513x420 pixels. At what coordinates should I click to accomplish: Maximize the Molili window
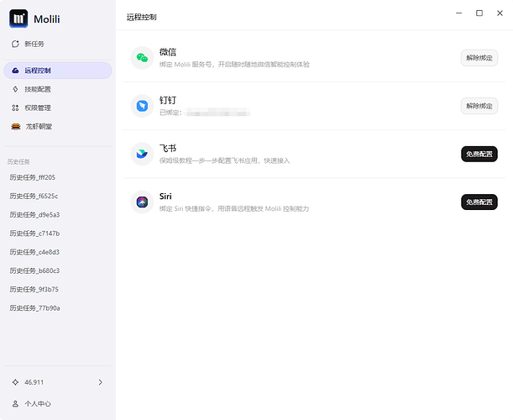click(479, 13)
